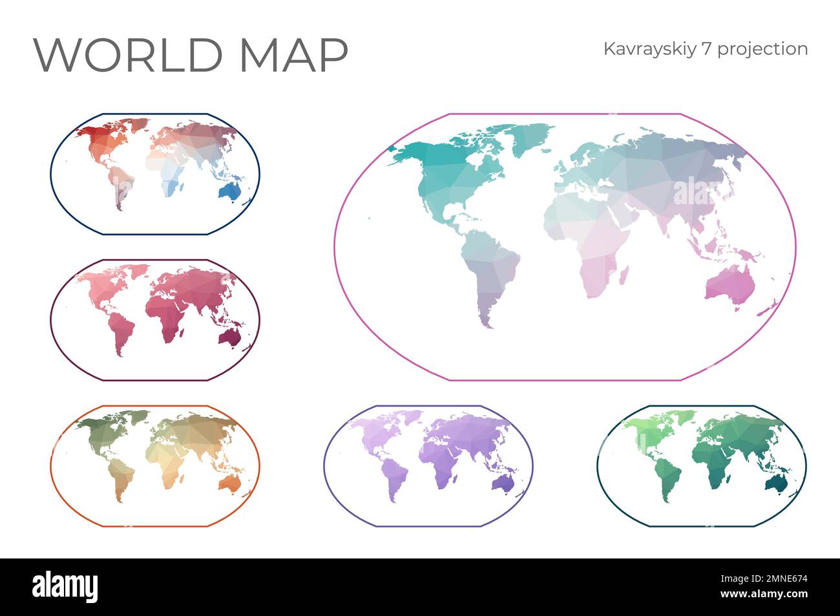Click the Image ID: 2MNE674 text
840x616 pixels.
(756, 579)
